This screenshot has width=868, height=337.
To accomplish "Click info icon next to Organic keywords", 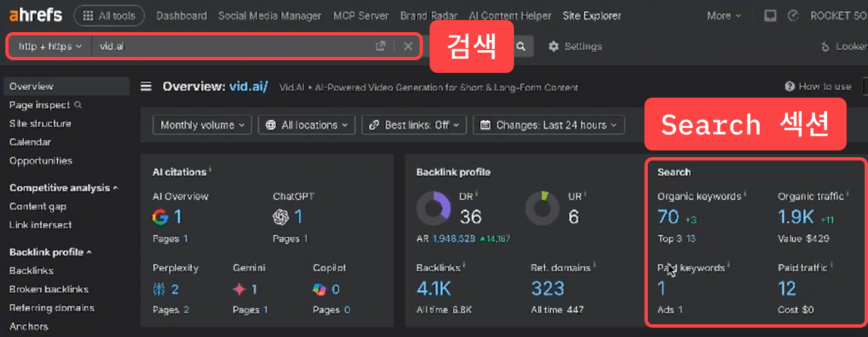I will [x=746, y=195].
